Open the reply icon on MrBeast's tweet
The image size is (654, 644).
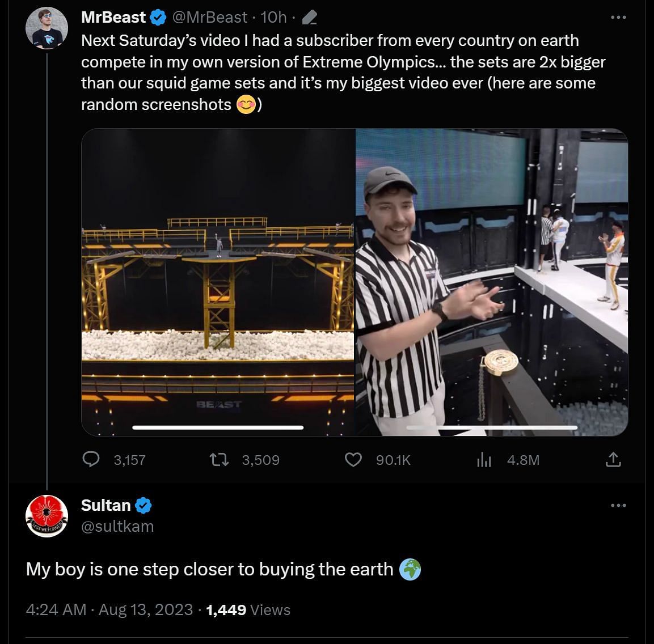click(91, 460)
